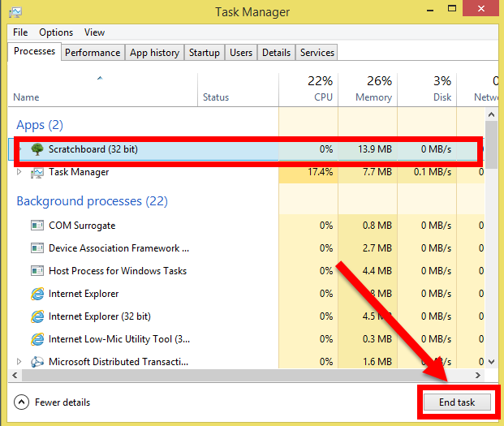The height and width of the screenshot is (426, 504).
Task: Switch to the Services tab
Action: point(317,53)
